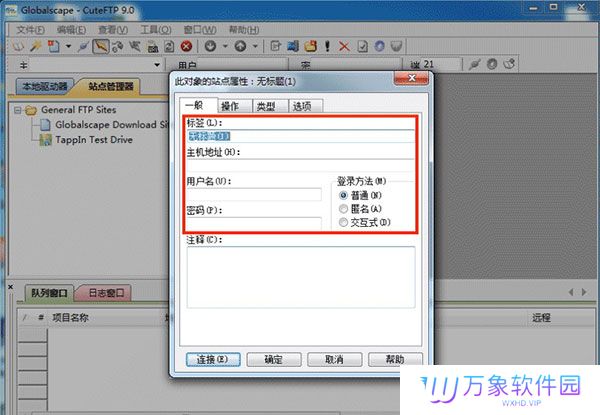Click the 标签(L) label input field
The height and width of the screenshot is (415, 600).
coord(300,136)
